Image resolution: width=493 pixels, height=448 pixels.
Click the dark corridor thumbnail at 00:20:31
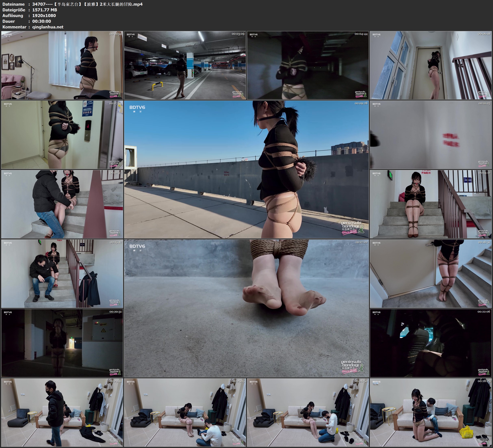62,343
